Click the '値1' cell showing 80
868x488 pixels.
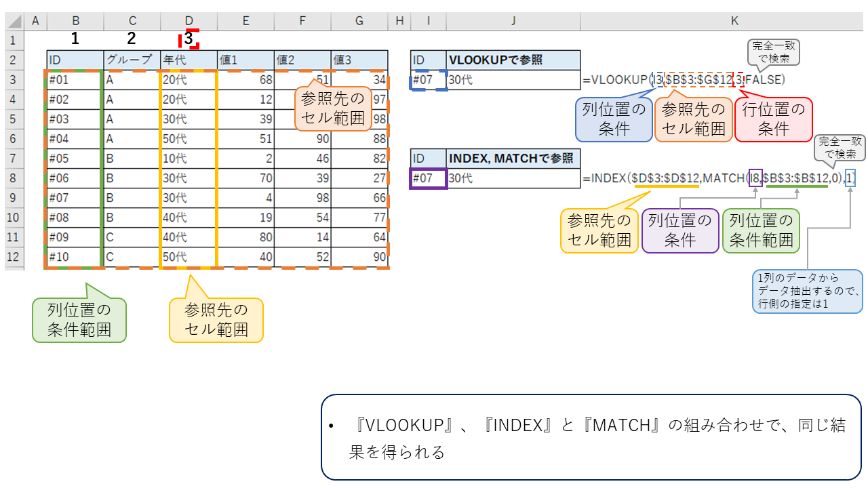(x=245, y=237)
